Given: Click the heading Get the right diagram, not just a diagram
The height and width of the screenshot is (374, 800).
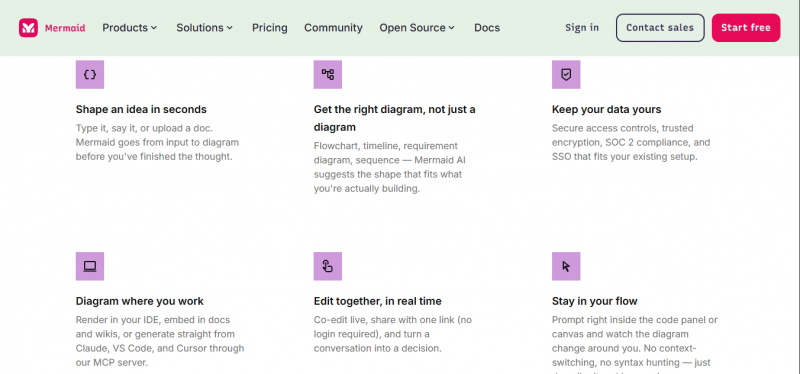Looking at the screenshot, I should 394,118.
